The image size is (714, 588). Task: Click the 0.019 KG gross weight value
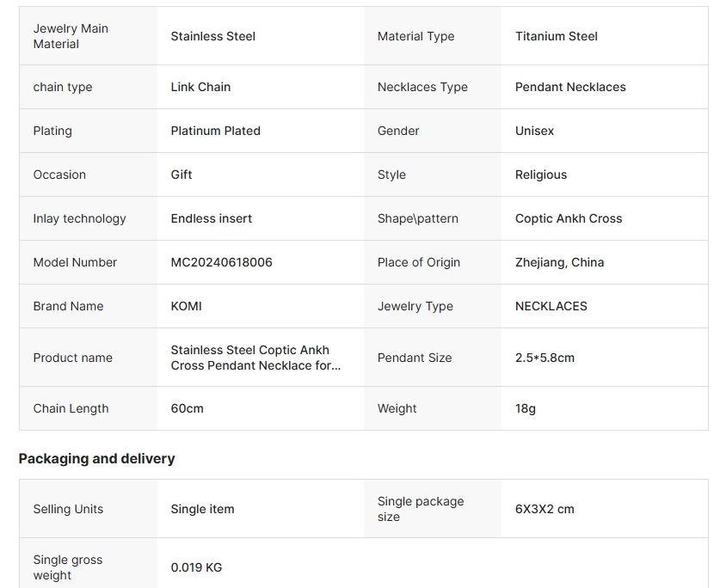196,567
